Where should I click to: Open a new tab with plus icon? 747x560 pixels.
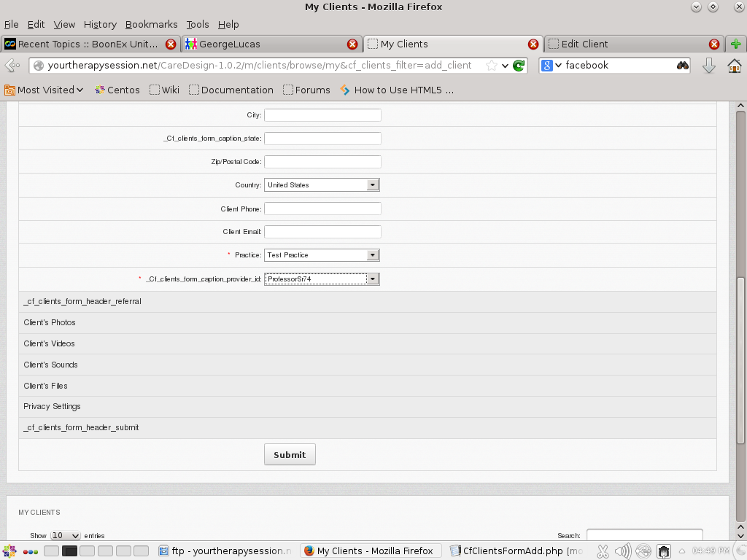coord(735,44)
